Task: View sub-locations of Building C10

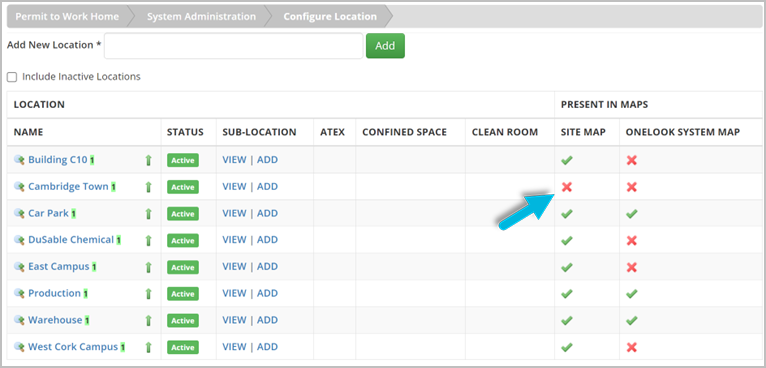Action: tap(234, 160)
